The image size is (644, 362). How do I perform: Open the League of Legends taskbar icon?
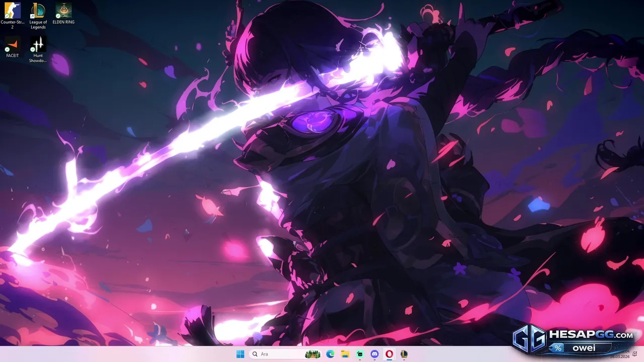pos(404,354)
